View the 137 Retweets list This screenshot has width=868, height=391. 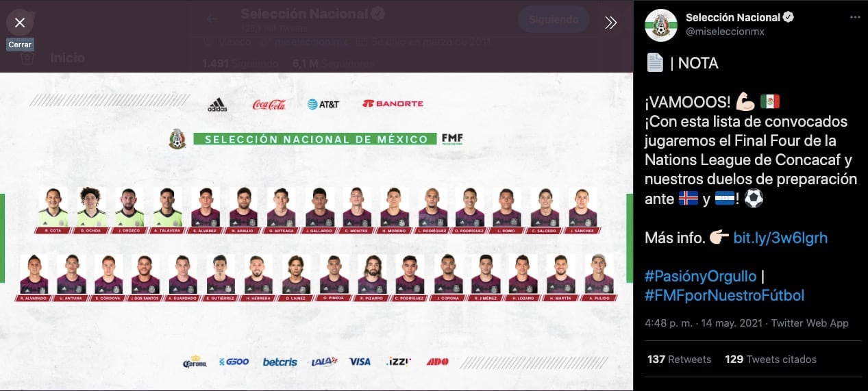pyautogui.click(x=679, y=360)
